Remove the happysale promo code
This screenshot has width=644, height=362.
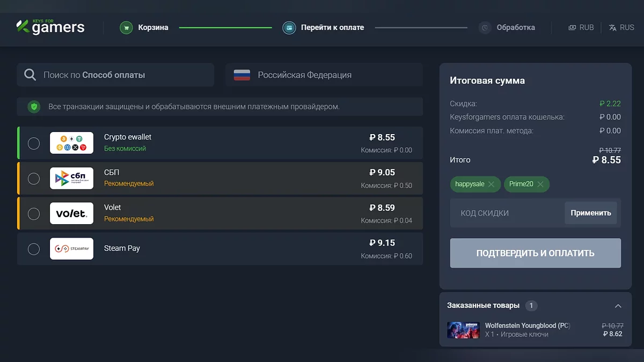(x=491, y=184)
